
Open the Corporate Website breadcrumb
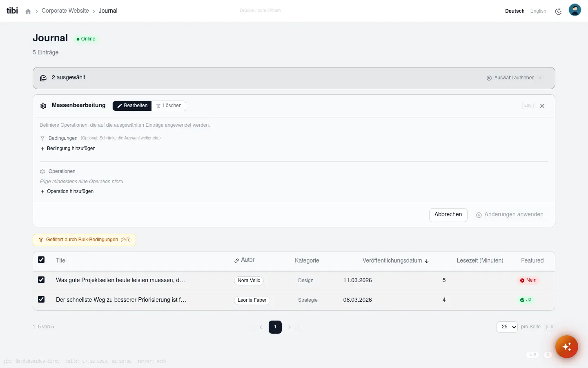pyautogui.click(x=65, y=11)
